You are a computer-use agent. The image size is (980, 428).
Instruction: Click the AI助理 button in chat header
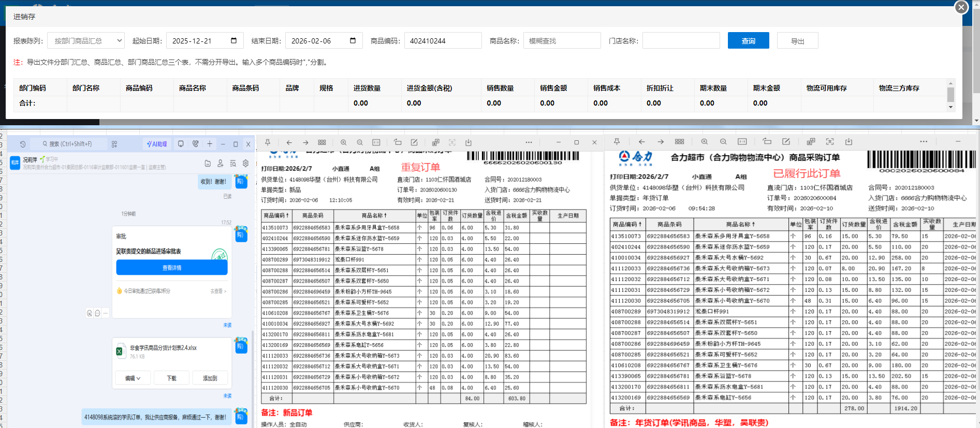[x=157, y=144]
